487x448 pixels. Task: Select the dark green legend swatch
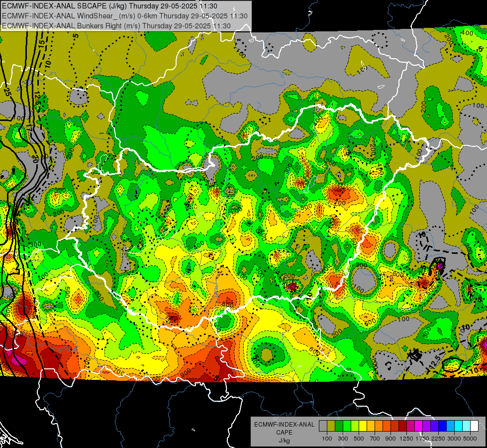pos(339,426)
